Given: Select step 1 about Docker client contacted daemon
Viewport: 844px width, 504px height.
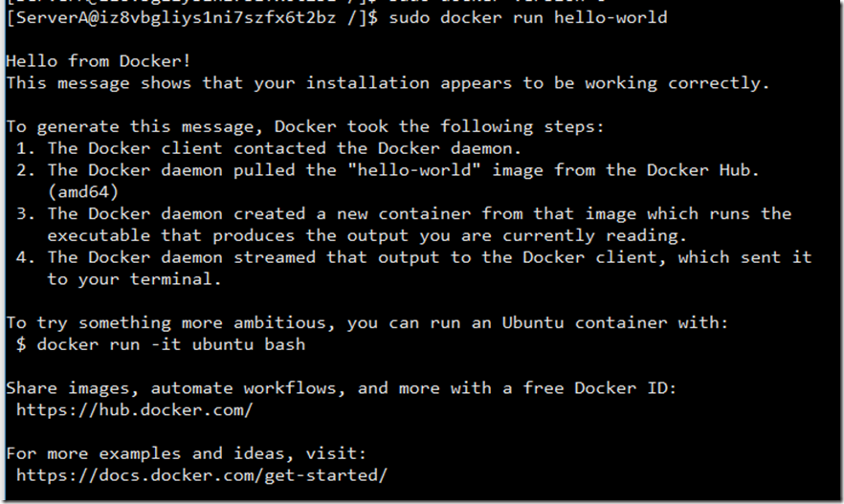Looking at the screenshot, I should pos(268,148).
